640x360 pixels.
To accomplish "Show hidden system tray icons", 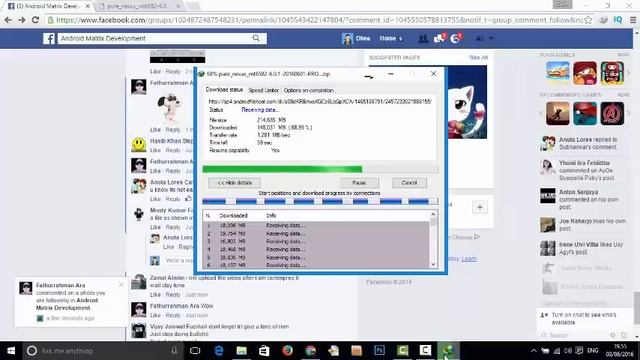I will coord(533,351).
